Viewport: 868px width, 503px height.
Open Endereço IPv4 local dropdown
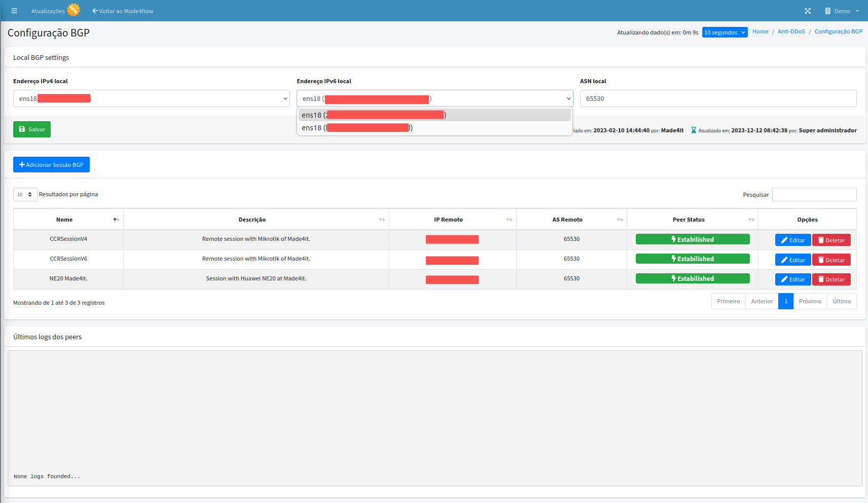click(152, 98)
